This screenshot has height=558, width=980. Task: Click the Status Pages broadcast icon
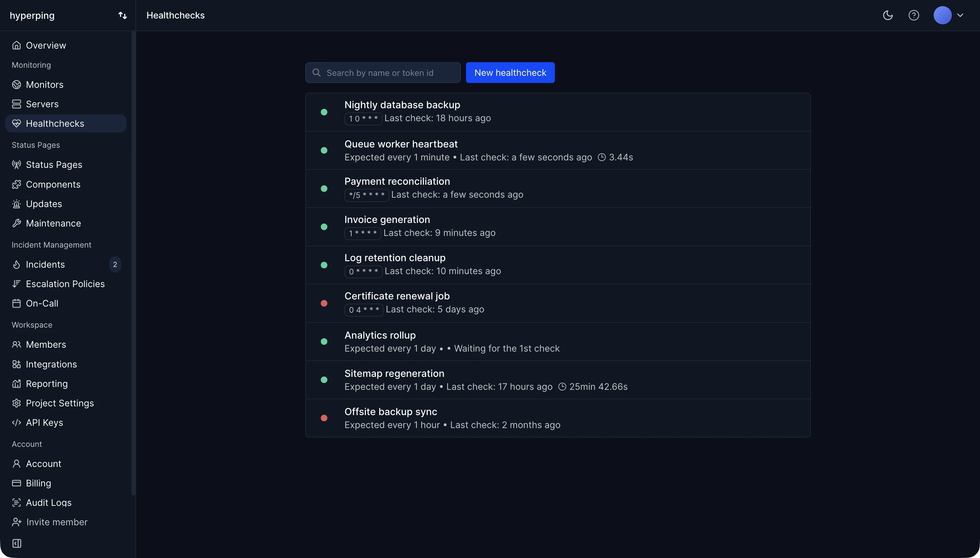point(17,164)
